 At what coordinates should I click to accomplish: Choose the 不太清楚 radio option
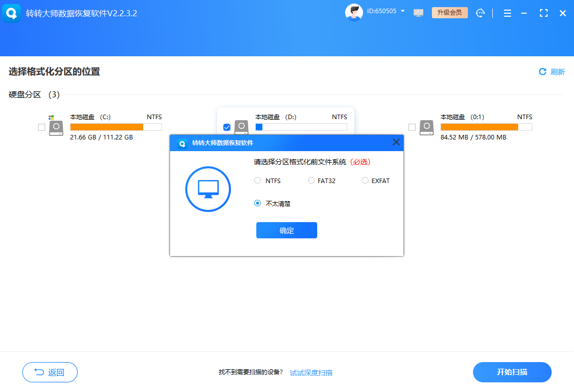pos(258,203)
